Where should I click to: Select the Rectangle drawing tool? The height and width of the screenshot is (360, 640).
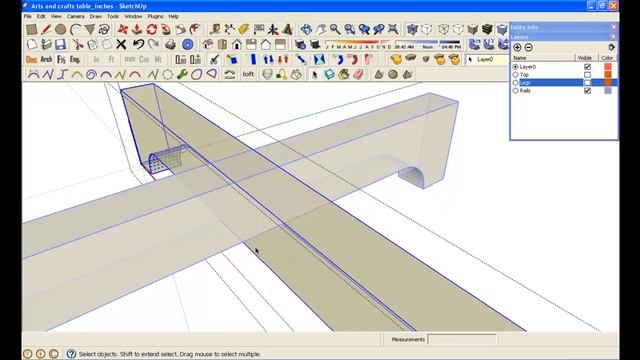32,29
